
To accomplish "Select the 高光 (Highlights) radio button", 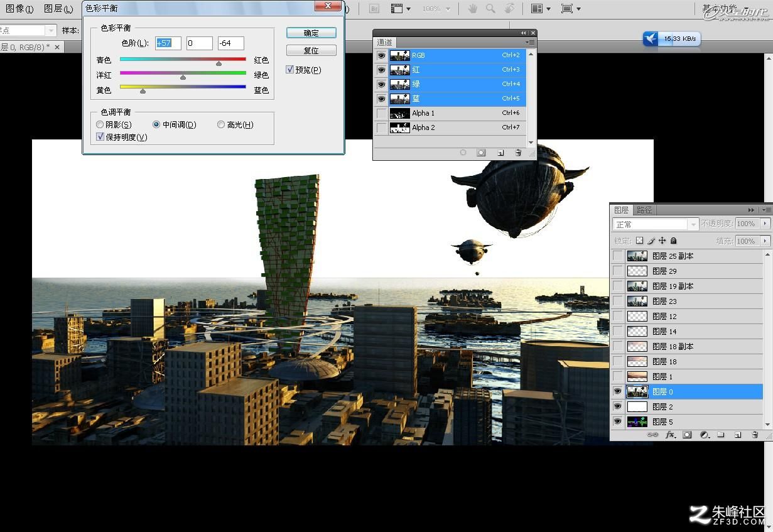I will (221, 125).
